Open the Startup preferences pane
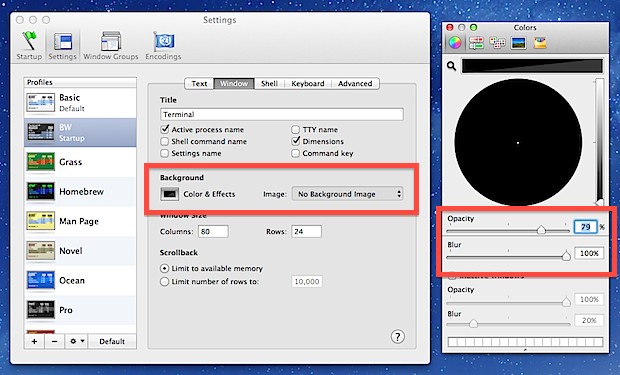The width and height of the screenshot is (620, 375). click(x=29, y=45)
